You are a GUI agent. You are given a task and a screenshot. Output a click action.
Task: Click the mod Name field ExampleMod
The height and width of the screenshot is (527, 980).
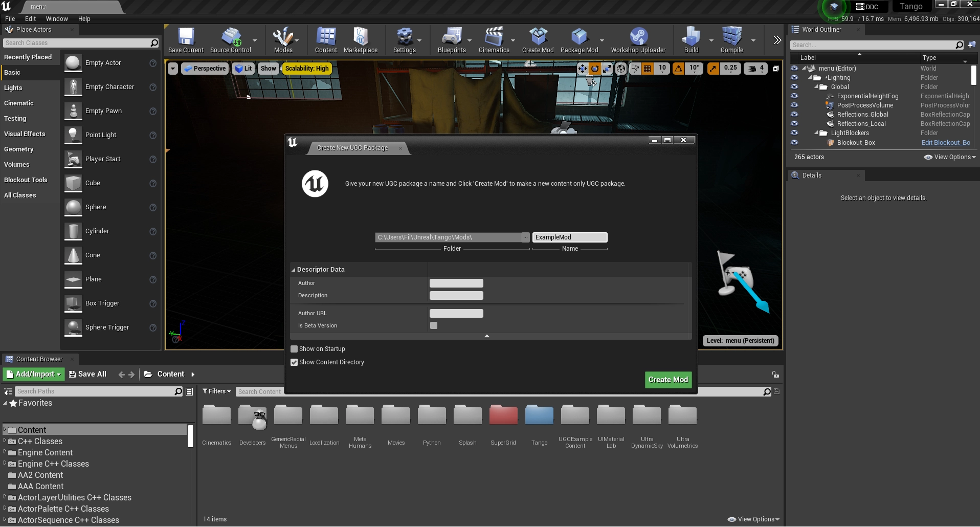tap(570, 237)
